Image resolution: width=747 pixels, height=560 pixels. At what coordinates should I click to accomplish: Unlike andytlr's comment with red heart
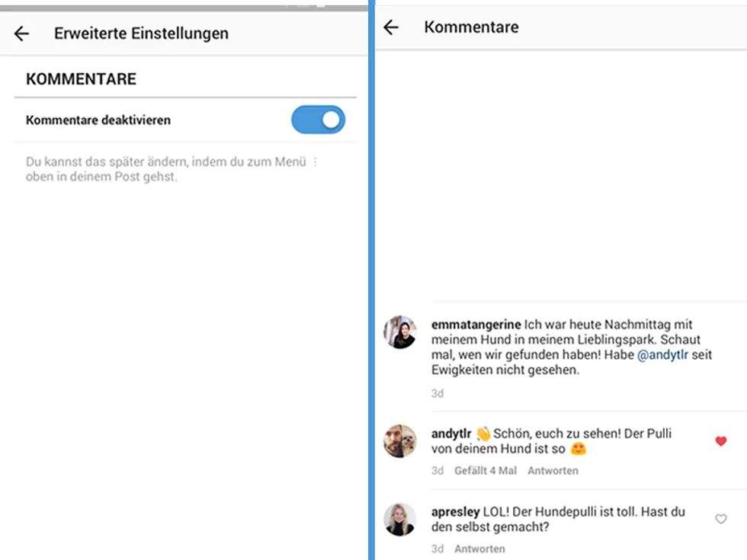pos(721,441)
